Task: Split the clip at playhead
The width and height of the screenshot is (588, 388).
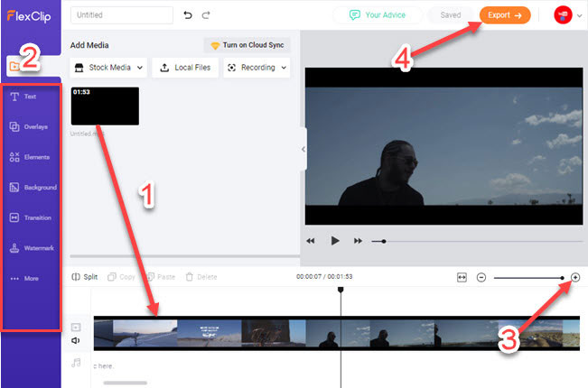Action: pyautogui.click(x=85, y=277)
